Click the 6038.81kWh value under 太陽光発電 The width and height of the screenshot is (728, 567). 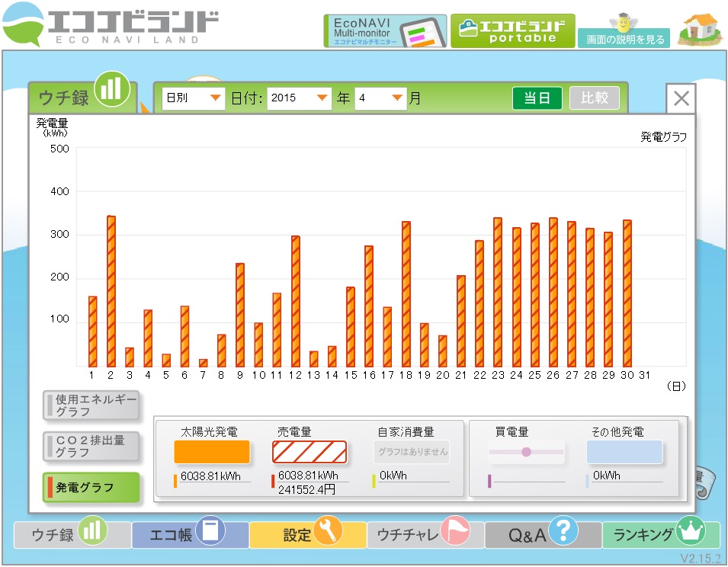pyautogui.click(x=211, y=476)
